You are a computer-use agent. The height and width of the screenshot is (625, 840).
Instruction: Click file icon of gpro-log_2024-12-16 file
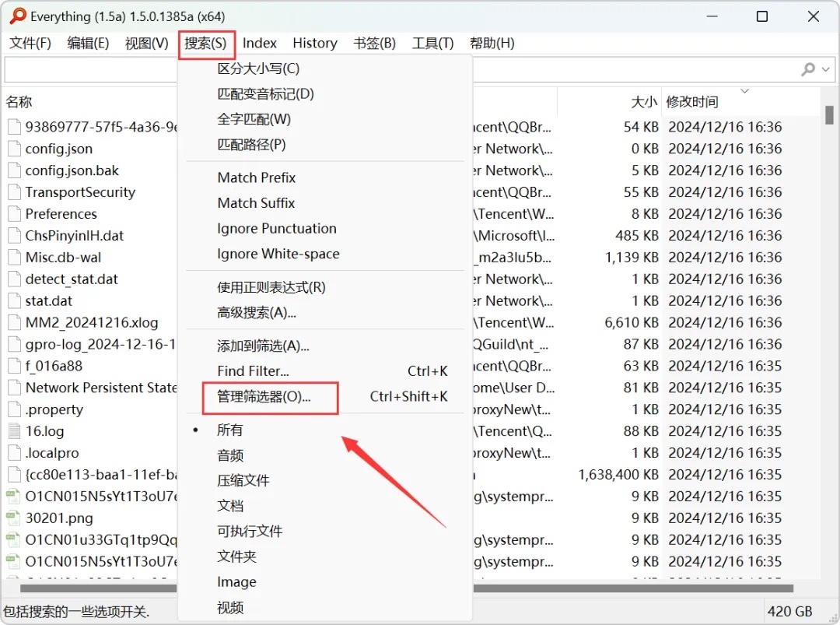pyautogui.click(x=15, y=344)
